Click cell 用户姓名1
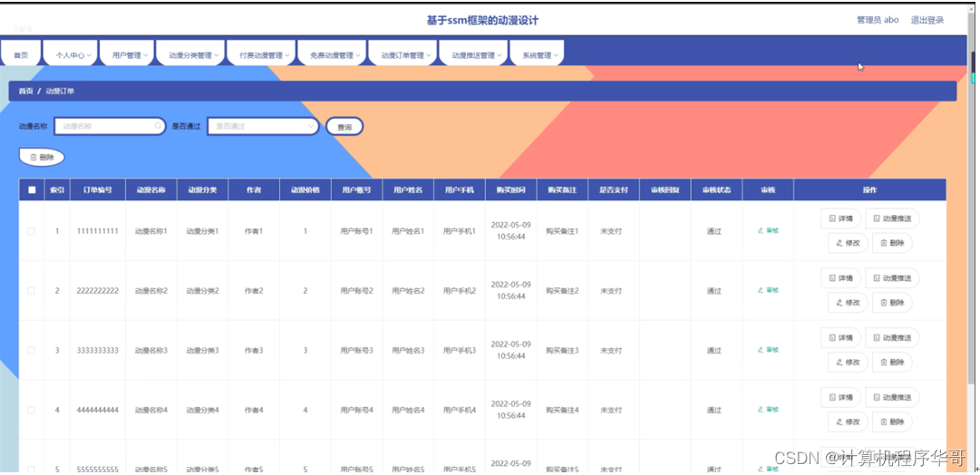This screenshot has width=980, height=475. [408, 231]
